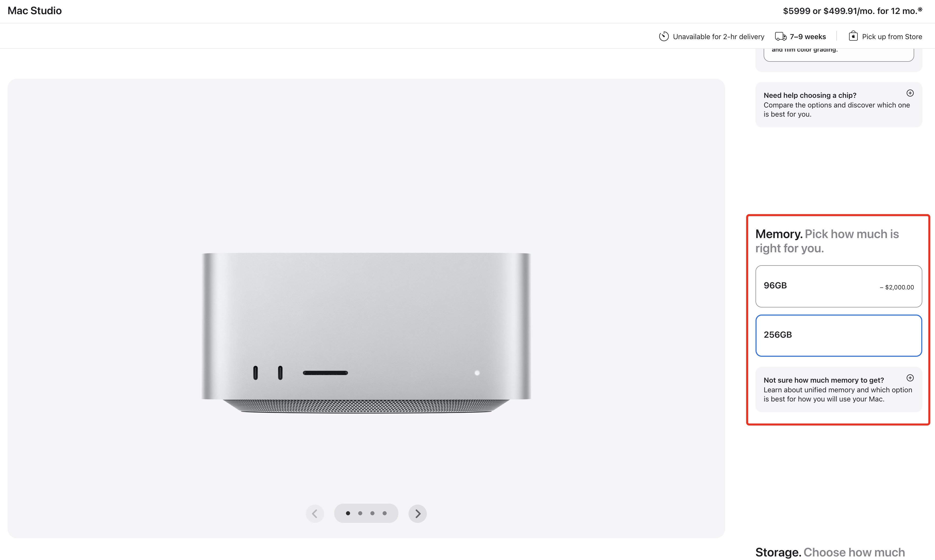The image size is (935, 560).
Task: Select the 256GB memory option
Action: coord(839,335)
